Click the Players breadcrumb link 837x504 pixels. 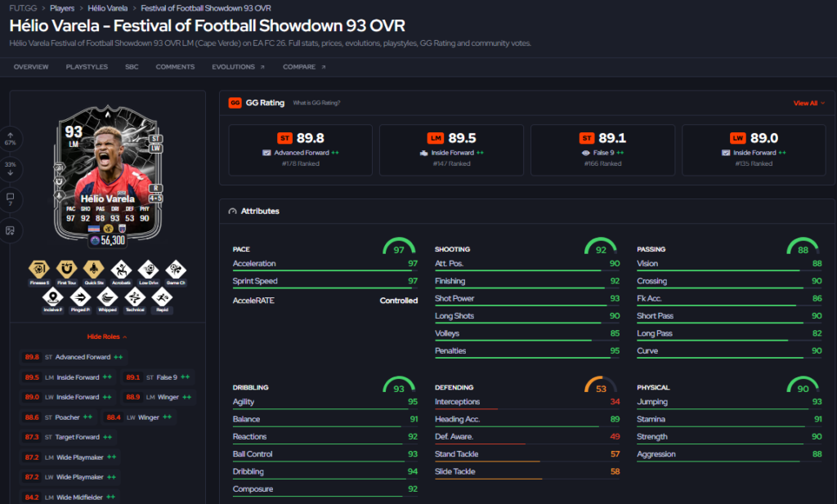click(62, 8)
